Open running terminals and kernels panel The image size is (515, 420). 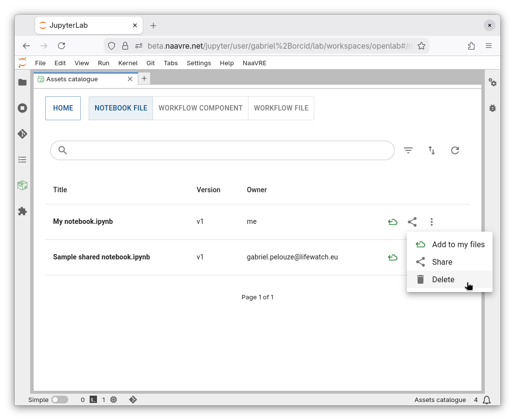[x=22, y=108]
